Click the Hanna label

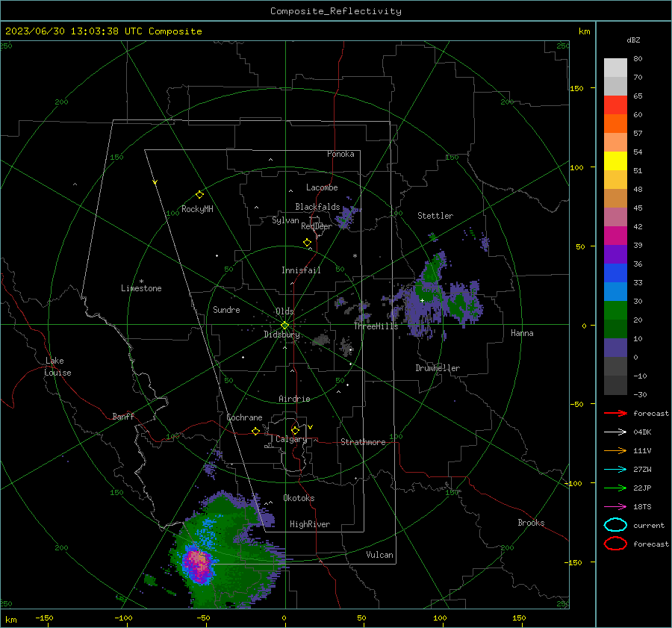[522, 333]
